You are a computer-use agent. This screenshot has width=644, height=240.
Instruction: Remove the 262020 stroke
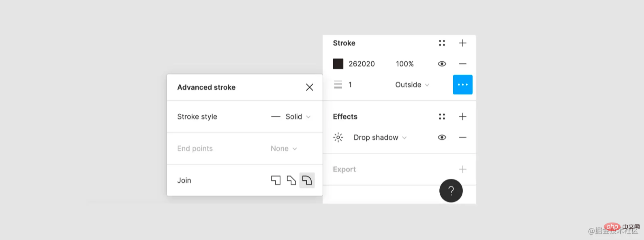(462, 64)
